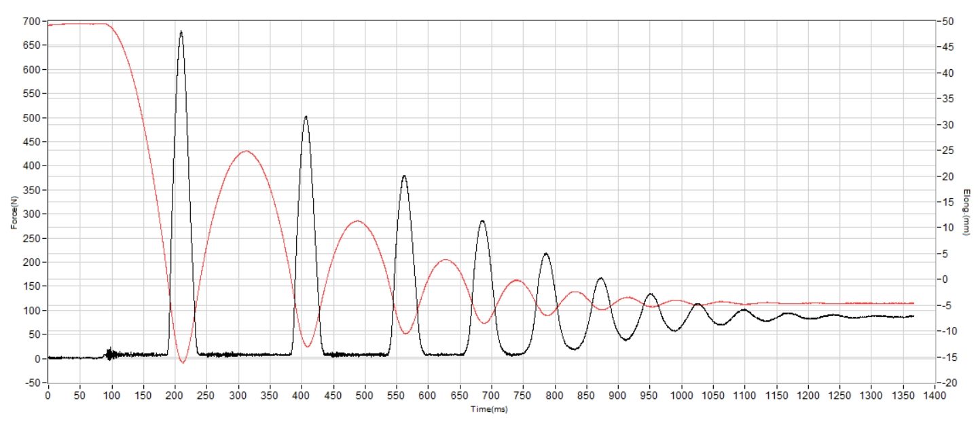
Task: Click the end of the black curve near 1360 ms
Action: click(x=912, y=316)
